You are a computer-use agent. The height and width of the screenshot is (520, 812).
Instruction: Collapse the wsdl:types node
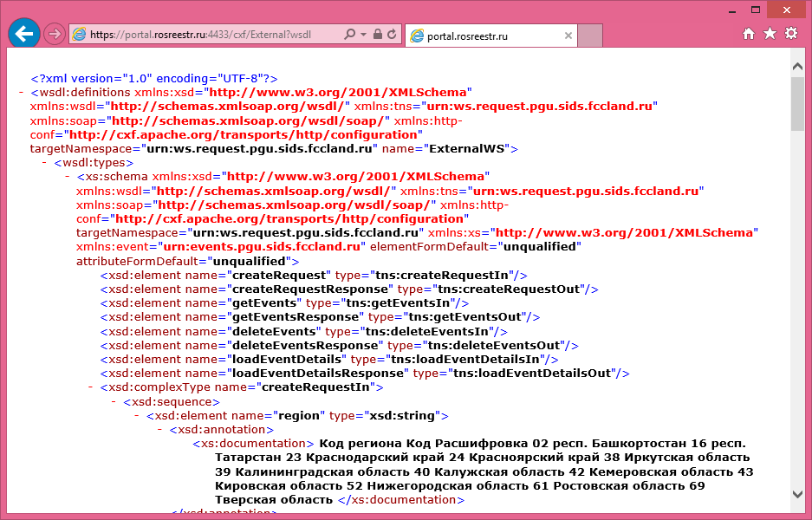(44, 163)
